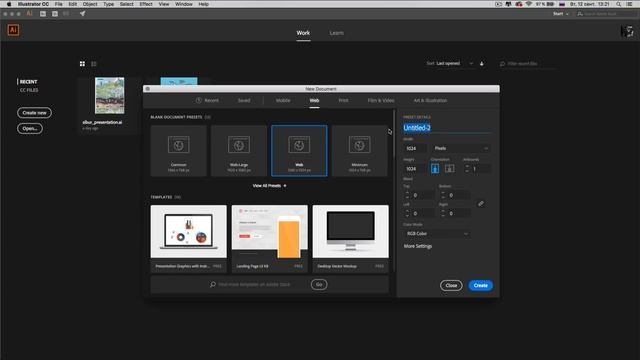The height and width of the screenshot is (360, 640).
Task: Switch to the Art & Illustration tab
Action: 430,100
